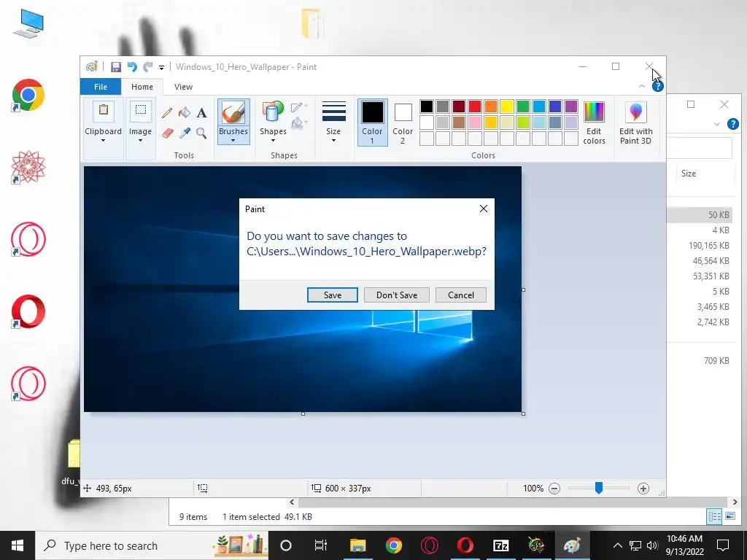Zoom in with the plus button
The height and width of the screenshot is (560, 747).
(643, 489)
